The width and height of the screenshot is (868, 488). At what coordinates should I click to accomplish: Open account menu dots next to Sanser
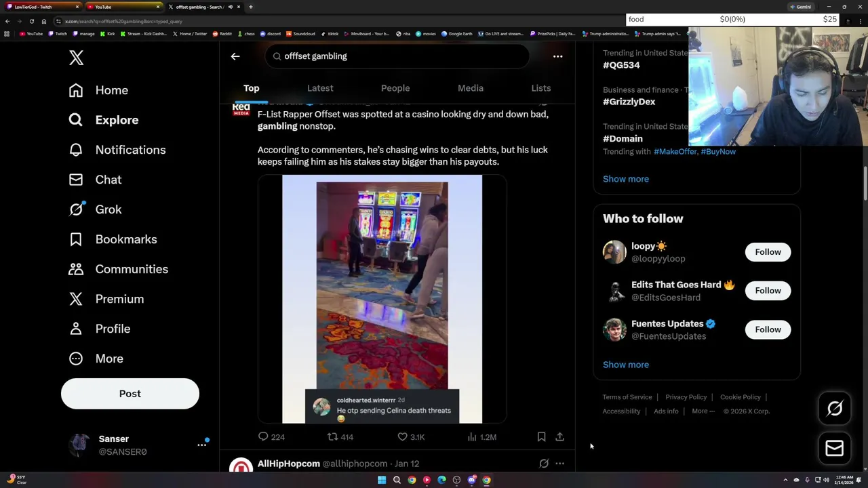(x=201, y=445)
